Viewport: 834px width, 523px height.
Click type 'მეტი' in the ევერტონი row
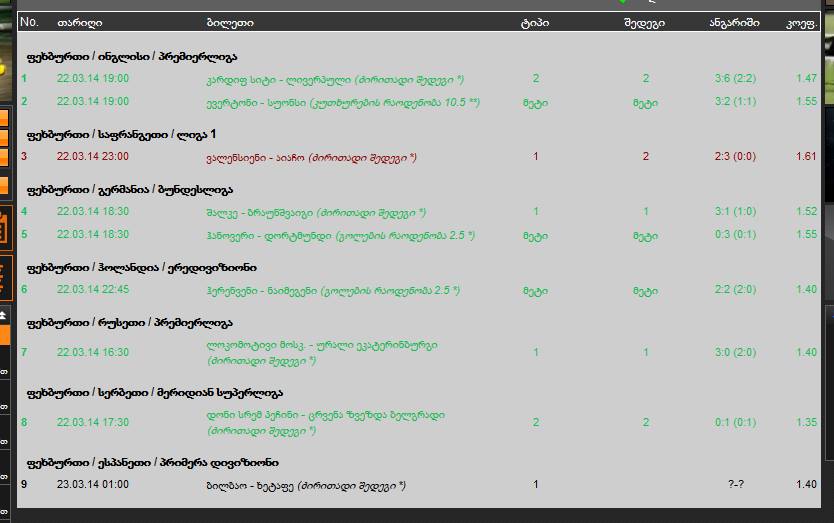536,103
